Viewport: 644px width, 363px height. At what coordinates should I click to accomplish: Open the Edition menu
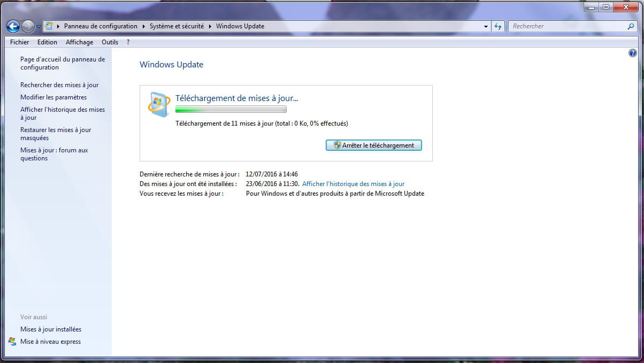[x=47, y=42]
